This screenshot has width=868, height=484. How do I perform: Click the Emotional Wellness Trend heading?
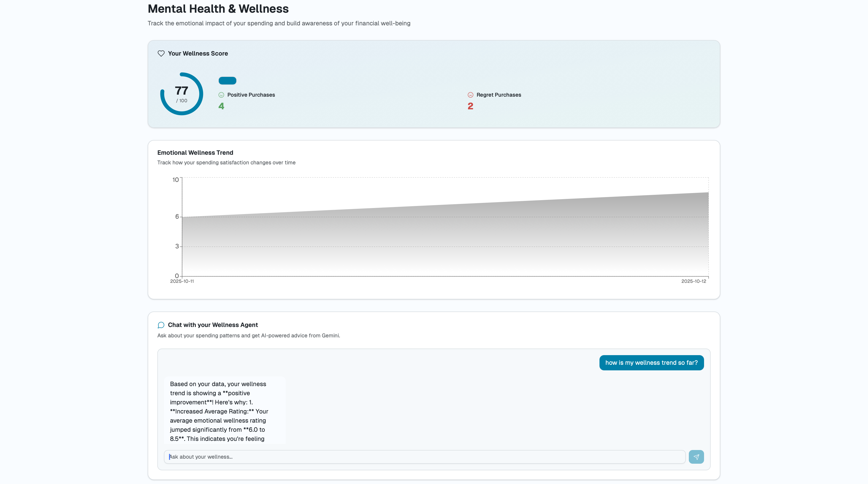[x=195, y=152]
